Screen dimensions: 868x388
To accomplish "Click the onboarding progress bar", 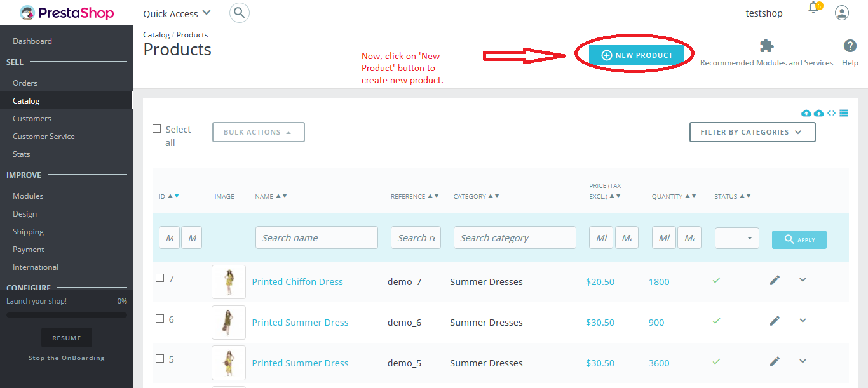I will [67, 314].
